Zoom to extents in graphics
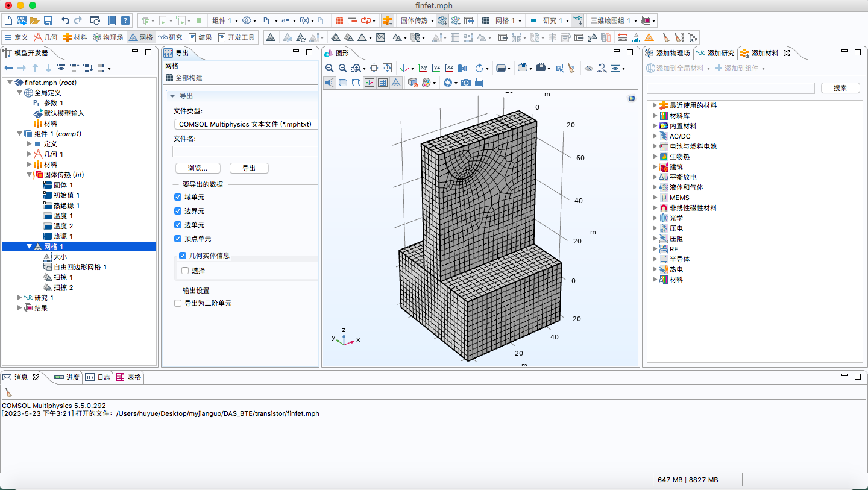Viewport: 868px width, 490px height. [x=388, y=68]
